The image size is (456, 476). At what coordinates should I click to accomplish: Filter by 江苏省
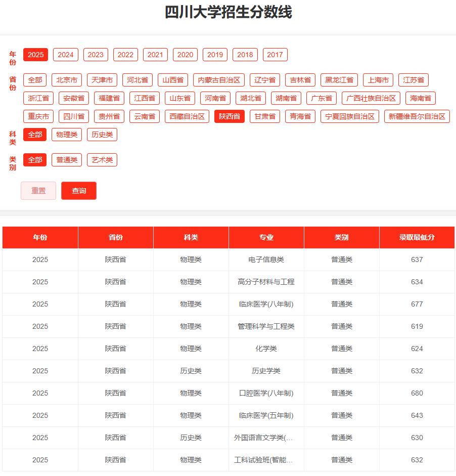(414, 80)
